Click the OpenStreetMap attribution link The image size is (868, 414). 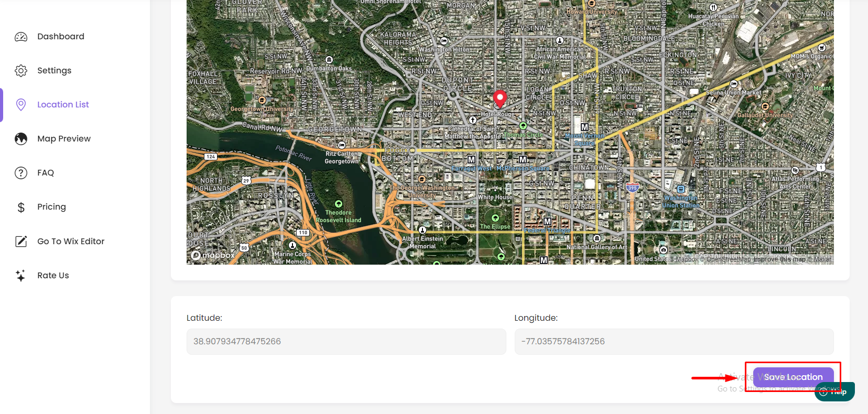(725, 259)
